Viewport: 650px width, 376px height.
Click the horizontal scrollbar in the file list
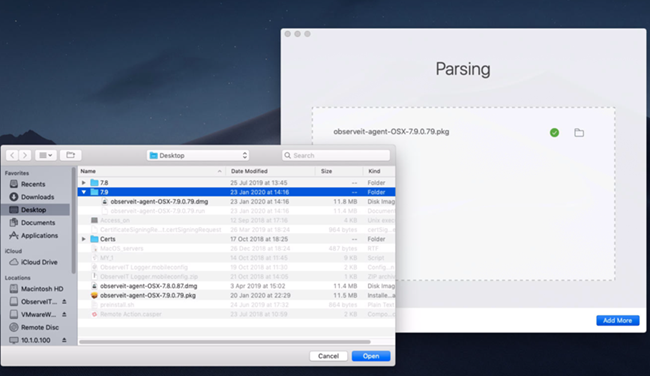click(x=225, y=342)
